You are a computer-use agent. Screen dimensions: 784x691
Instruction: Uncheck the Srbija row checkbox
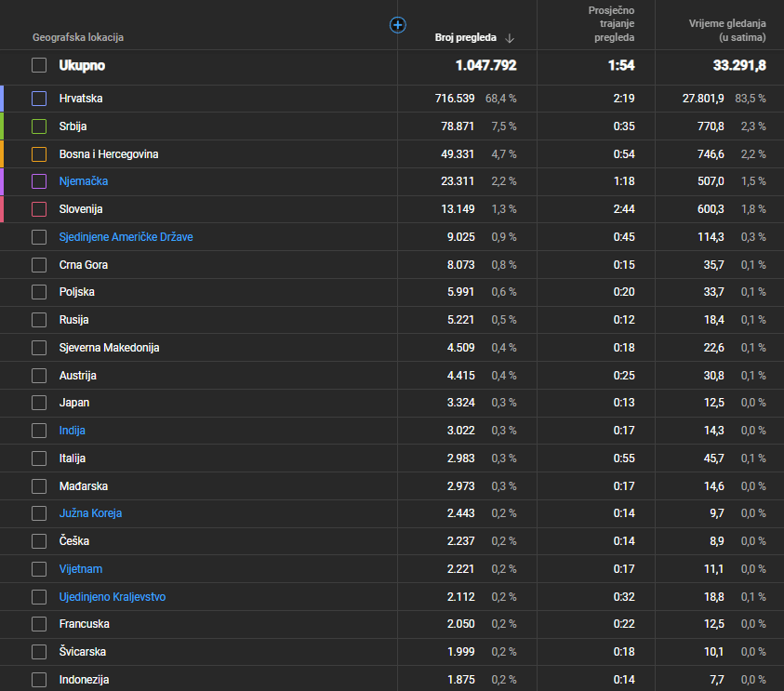pos(39,126)
